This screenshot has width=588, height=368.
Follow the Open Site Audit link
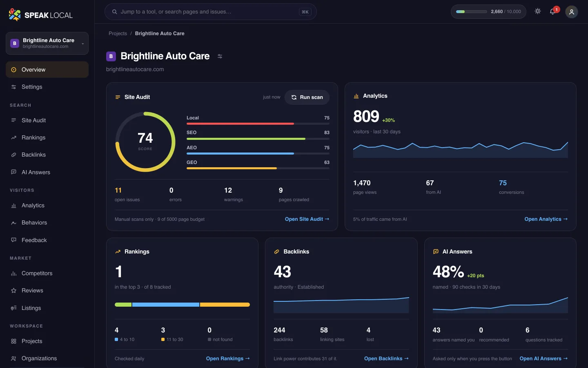(307, 219)
